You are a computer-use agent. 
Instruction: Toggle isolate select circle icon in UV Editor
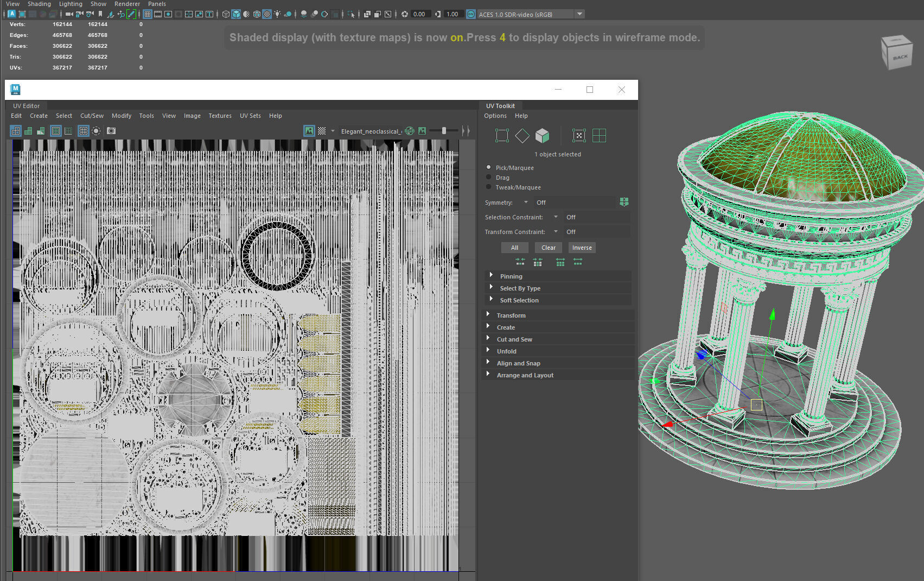(x=96, y=131)
